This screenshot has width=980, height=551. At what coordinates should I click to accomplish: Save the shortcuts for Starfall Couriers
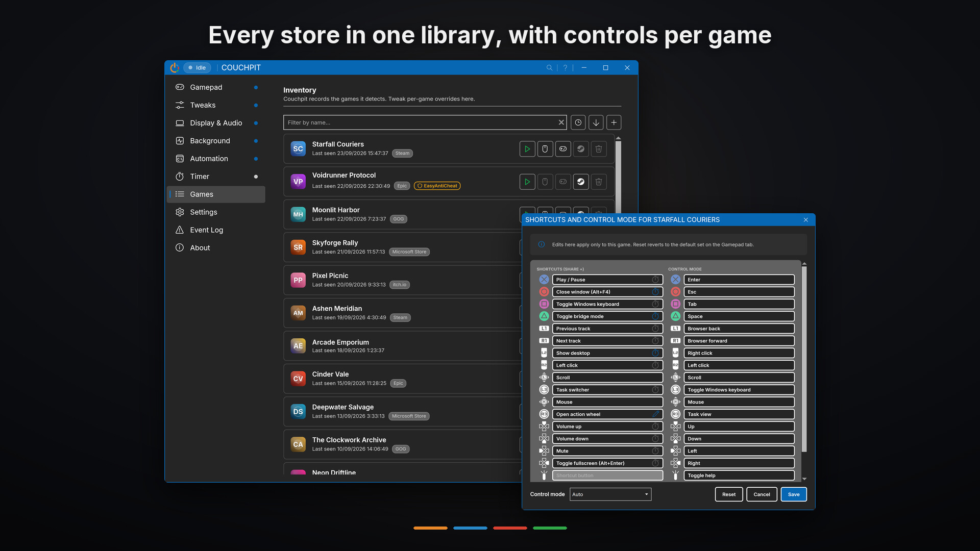pos(794,494)
